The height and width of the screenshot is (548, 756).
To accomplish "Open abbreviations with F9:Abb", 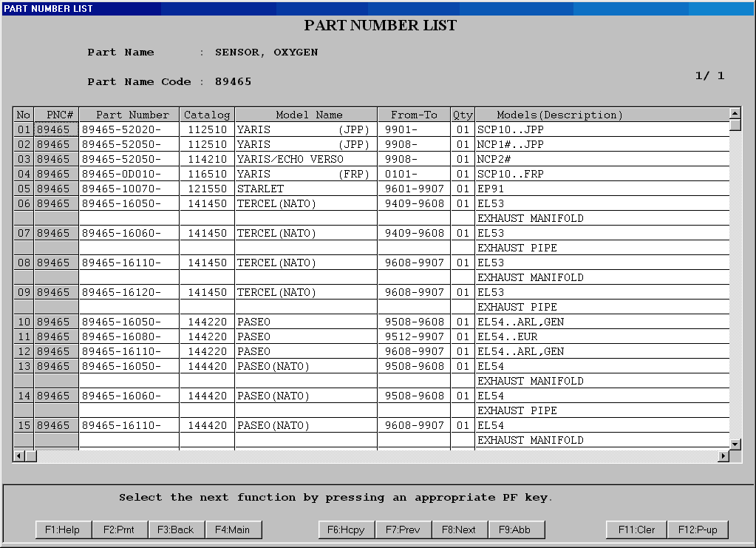I will pos(516,530).
